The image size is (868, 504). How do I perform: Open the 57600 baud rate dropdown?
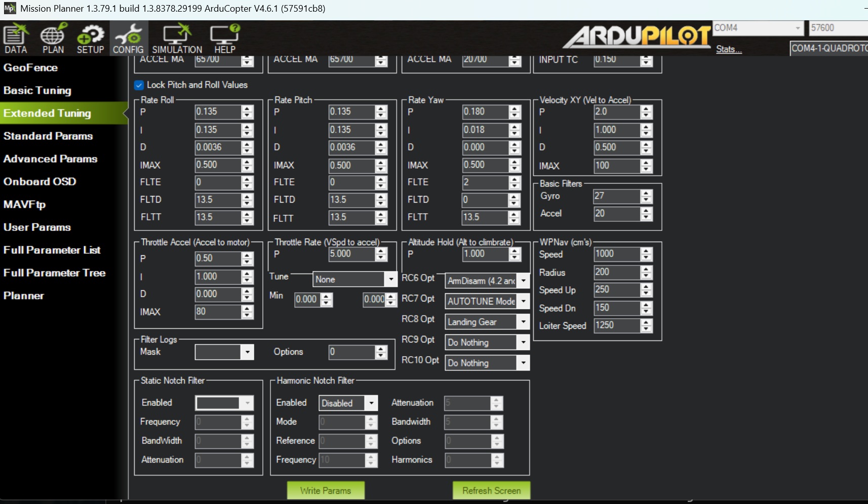838,28
